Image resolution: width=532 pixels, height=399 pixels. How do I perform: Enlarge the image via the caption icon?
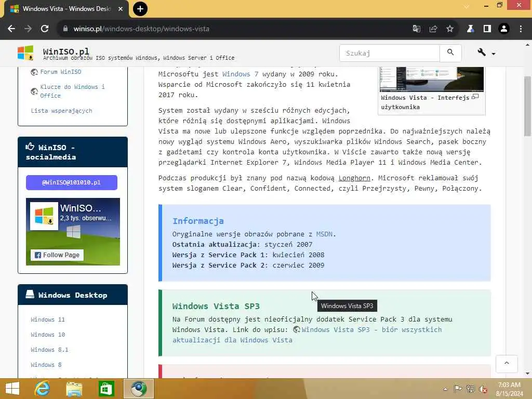[475, 97]
